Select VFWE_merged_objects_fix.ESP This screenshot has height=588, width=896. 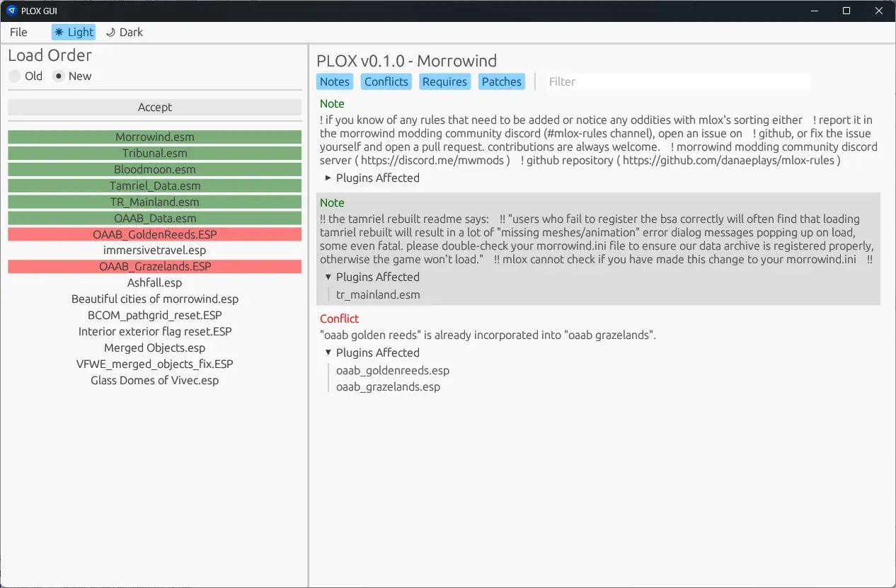155,364
